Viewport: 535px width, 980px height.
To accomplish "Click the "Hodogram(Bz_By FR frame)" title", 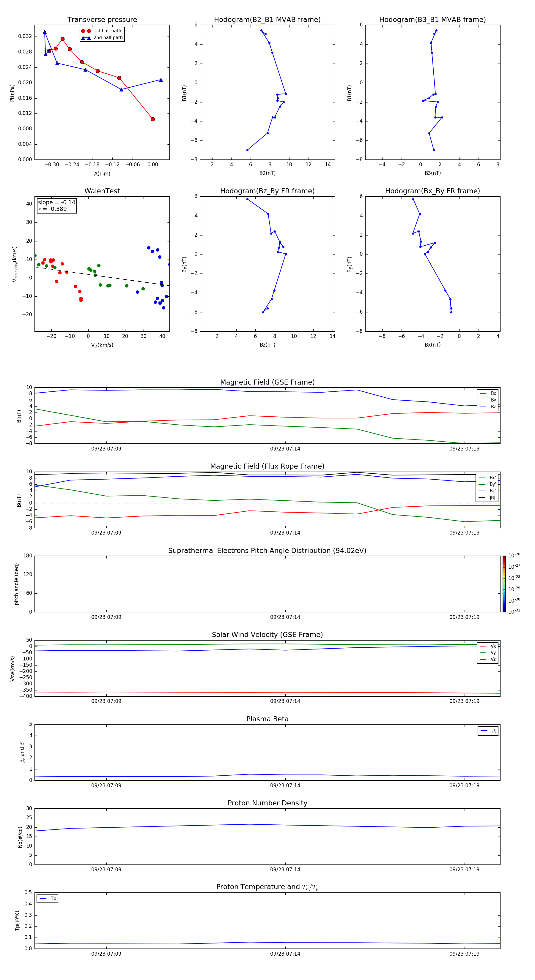I will point(267,191).
